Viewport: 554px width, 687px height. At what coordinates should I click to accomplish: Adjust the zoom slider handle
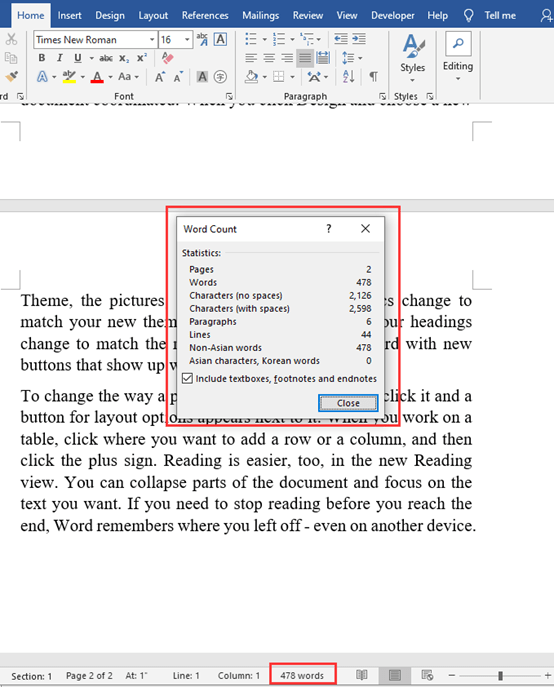tap(500, 675)
